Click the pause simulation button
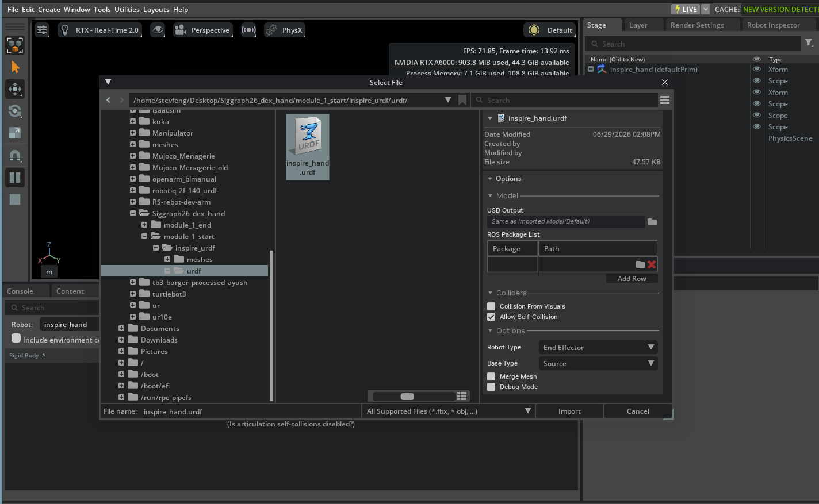Image resolution: width=819 pixels, height=504 pixels. (15, 178)
